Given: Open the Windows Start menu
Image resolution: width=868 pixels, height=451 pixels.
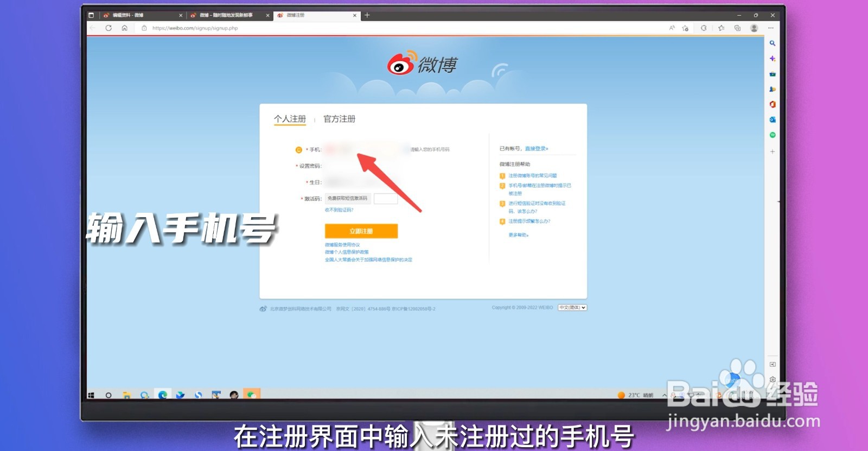Looking at the screenshot, I should click(x=91, y=395).
